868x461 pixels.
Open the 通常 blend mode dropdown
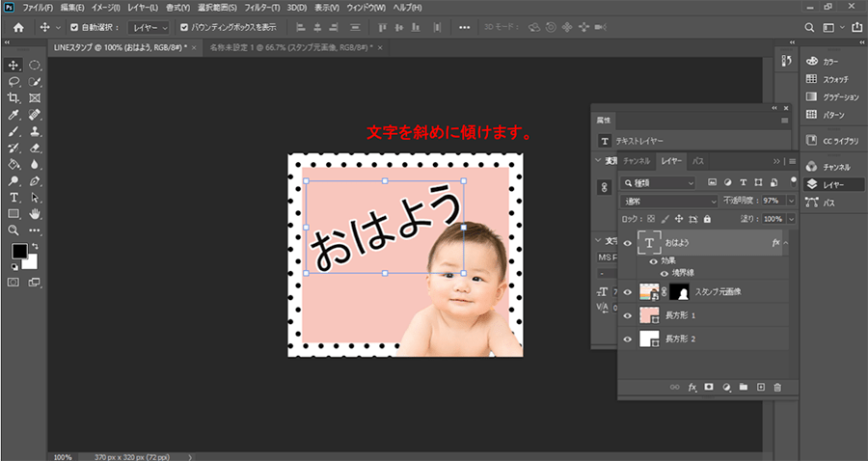[x=668, y=201]
